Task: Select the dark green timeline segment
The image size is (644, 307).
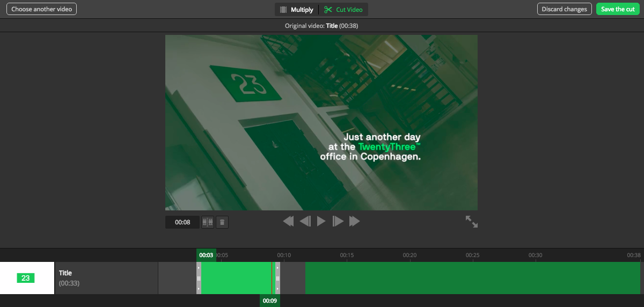Action: click(x=473, y=278)
